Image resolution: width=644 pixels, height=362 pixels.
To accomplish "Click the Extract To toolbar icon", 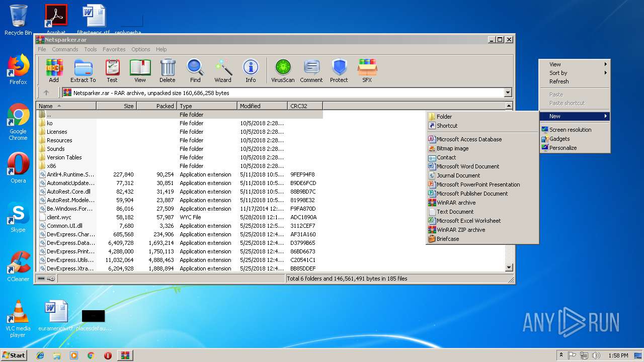I will (83, 70).
